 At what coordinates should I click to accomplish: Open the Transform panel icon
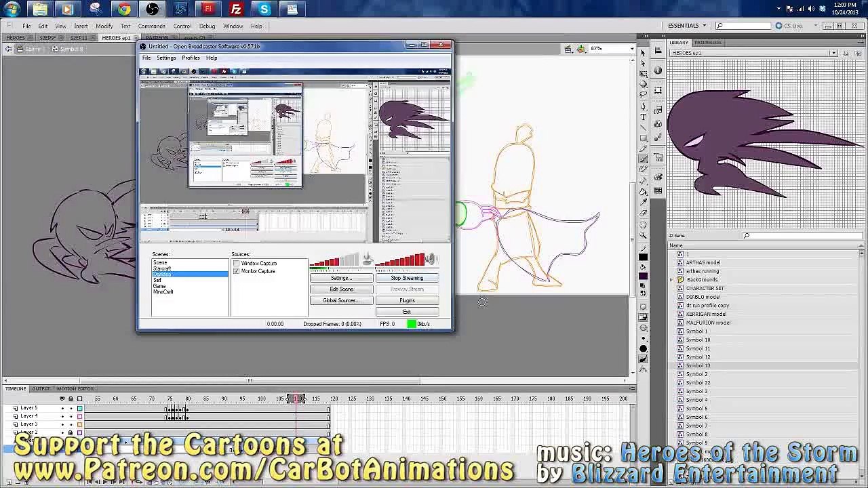point(658,89)
